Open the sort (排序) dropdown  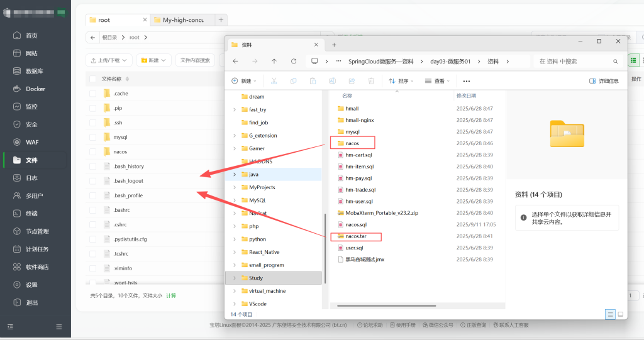click(x=402, y=81)
